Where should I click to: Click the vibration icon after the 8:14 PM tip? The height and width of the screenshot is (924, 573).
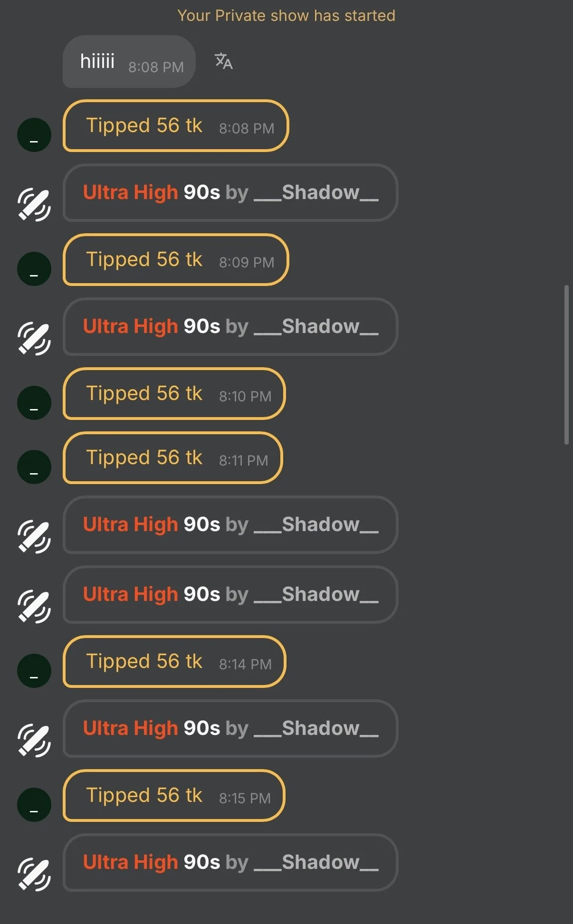34,741
